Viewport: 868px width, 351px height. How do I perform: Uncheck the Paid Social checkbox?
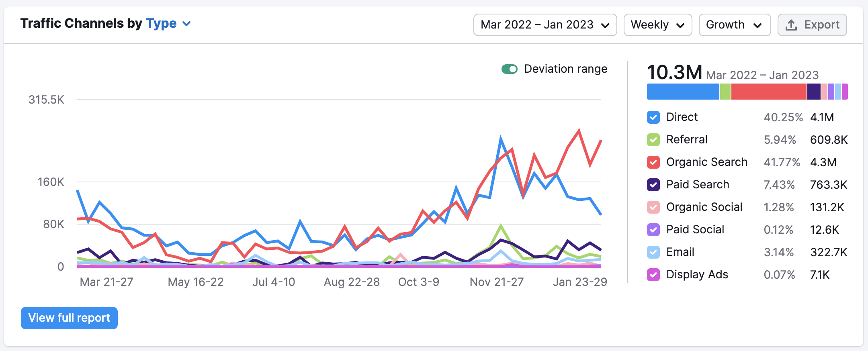click(653, 230)
